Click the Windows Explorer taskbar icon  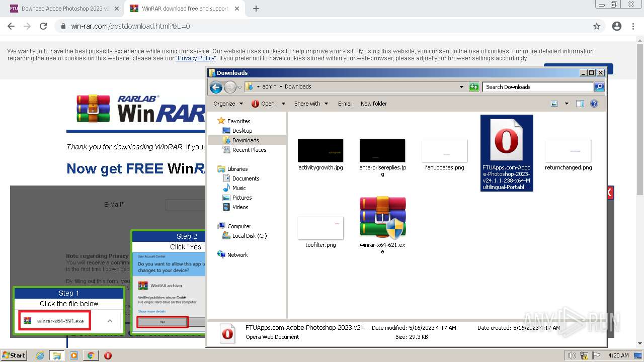(x=57, y=355)
